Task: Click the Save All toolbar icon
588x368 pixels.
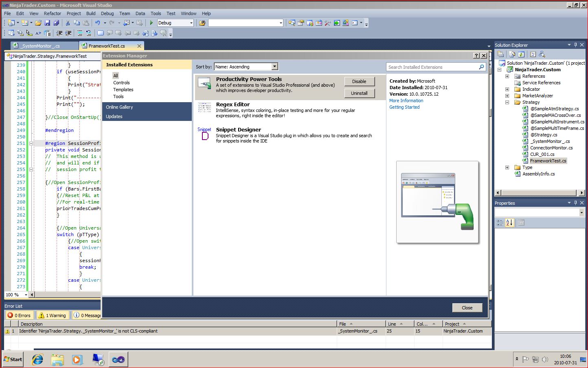Action: (x=56, y=23)
